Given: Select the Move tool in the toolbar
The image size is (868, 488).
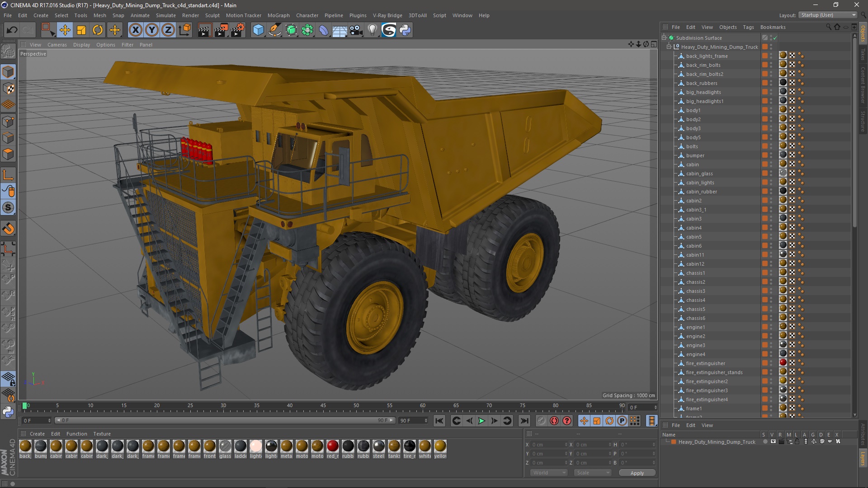Looking at the screenshot, I should click(65, 30).
